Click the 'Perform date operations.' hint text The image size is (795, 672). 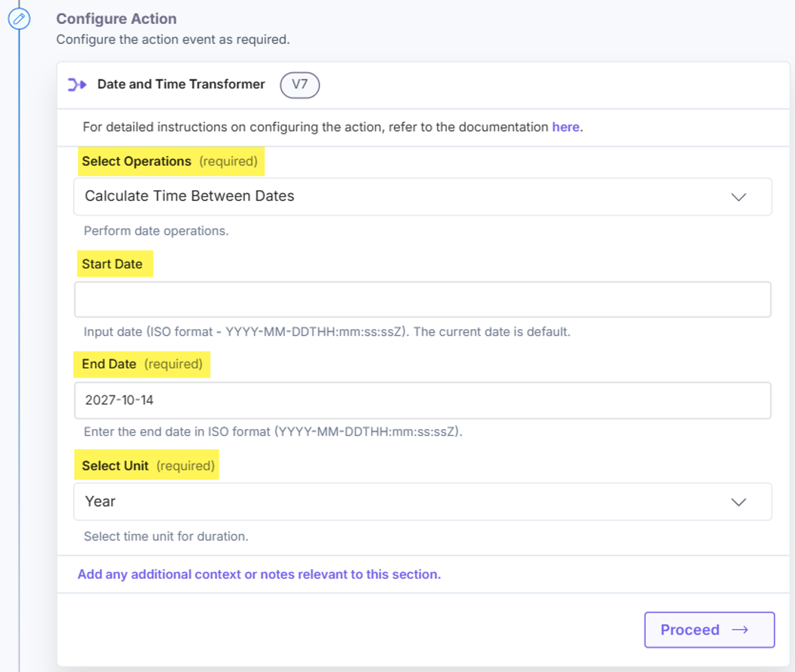coord(156,231)
